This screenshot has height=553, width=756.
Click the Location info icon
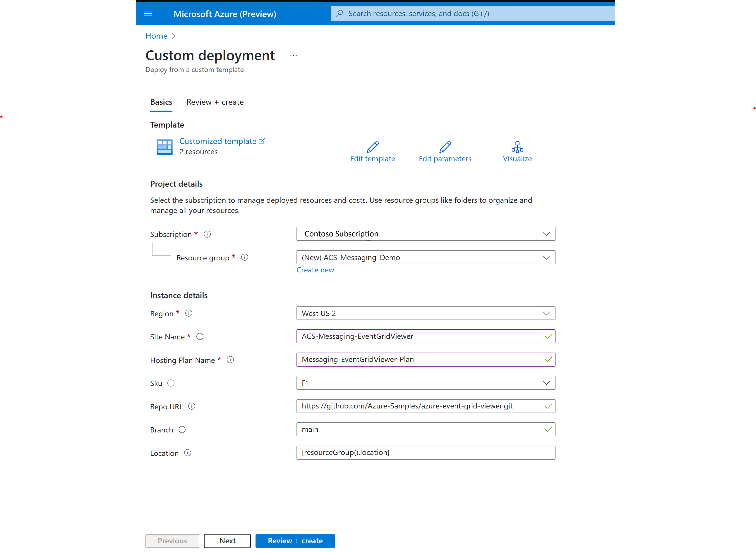188,453
